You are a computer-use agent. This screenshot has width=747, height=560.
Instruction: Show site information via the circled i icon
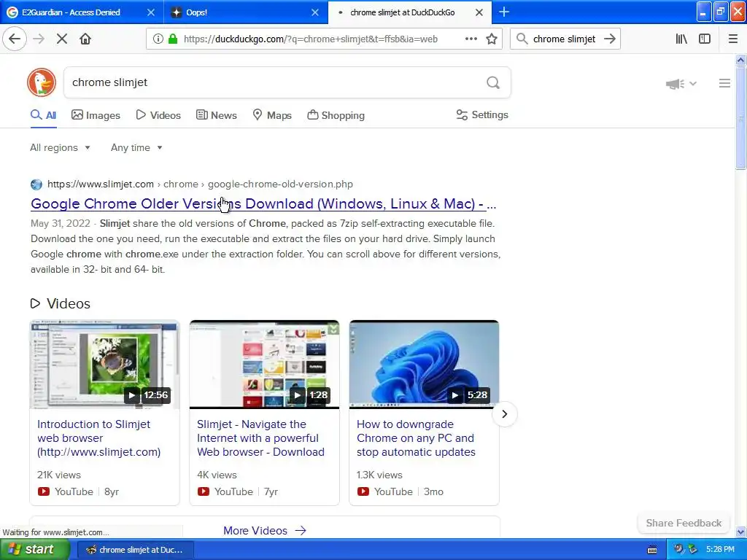tap(158, 39)
